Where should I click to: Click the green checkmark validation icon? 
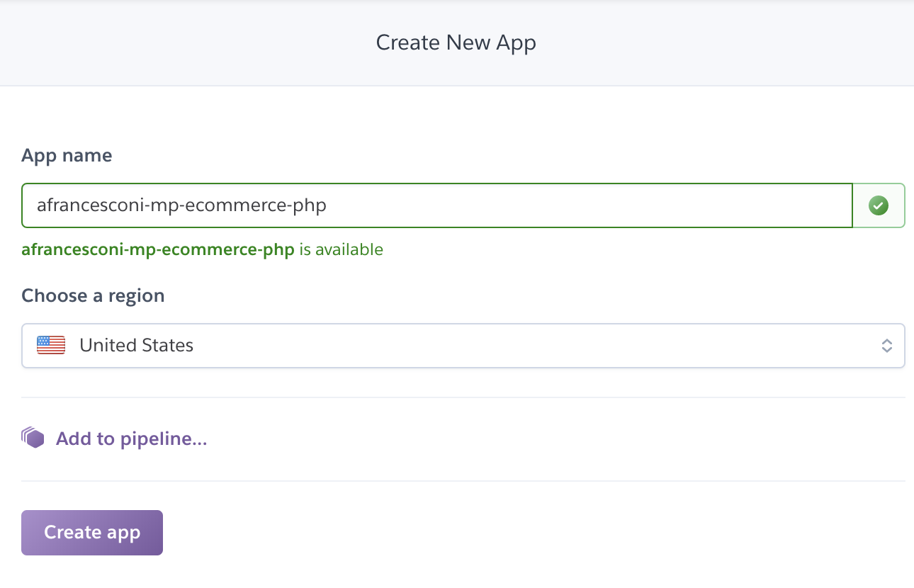(x=879, y=205)
